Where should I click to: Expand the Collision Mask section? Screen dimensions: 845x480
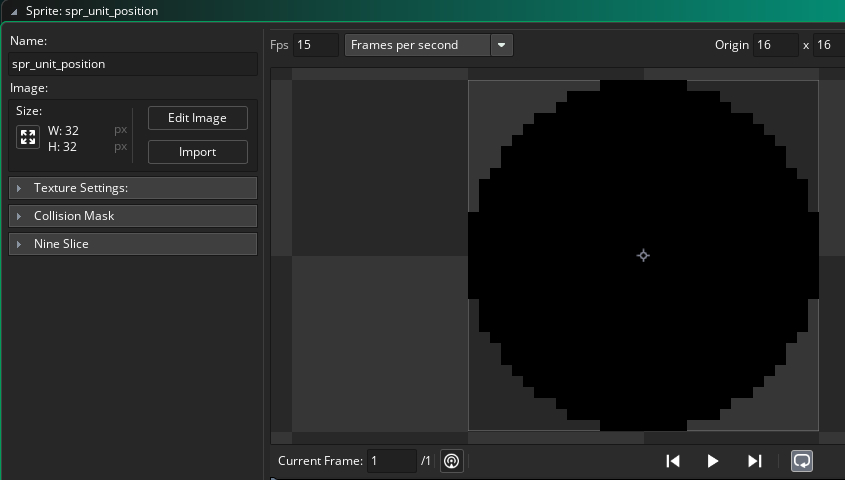[133, 216]
